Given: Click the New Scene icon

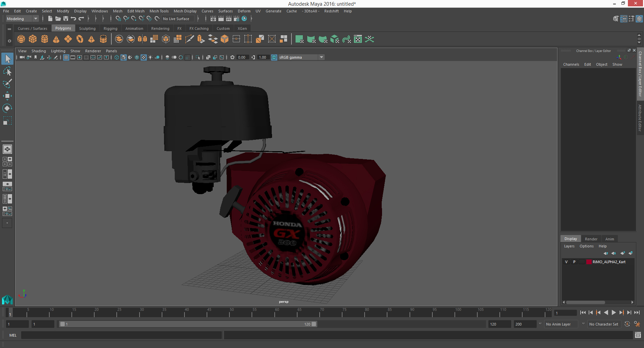Looking at the screenshot, I should click(50, 19).
